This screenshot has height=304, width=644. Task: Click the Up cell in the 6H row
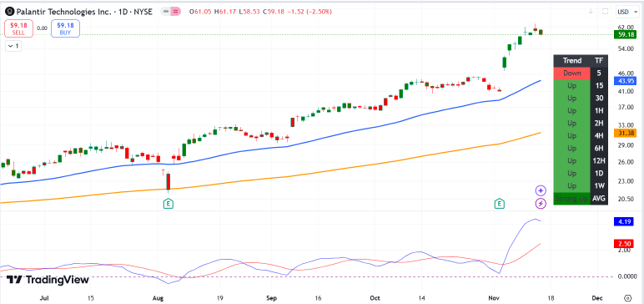click(x=571, y=149)
